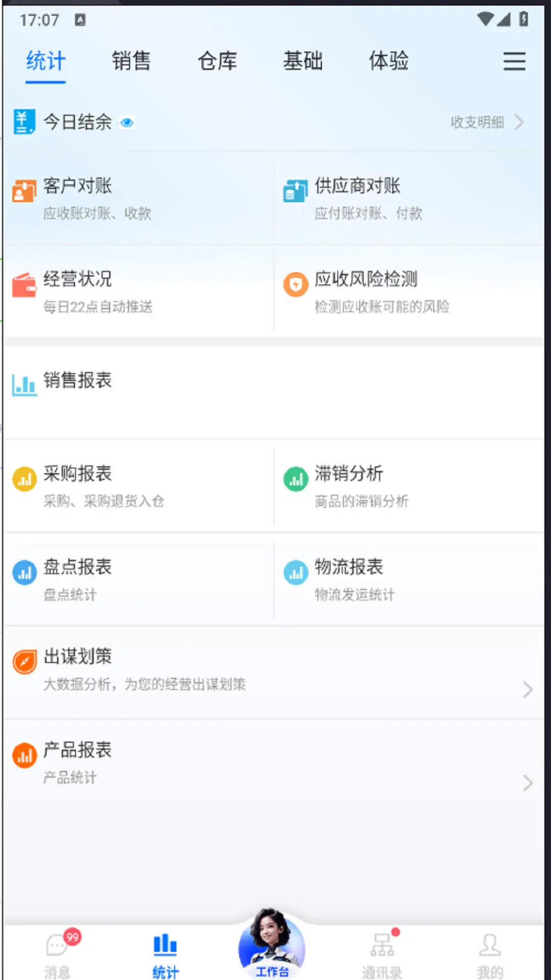Tap the 经营状况 wallet icon
Image resolution: width=551 pixels, height=980 pixels.
[24, 285]
